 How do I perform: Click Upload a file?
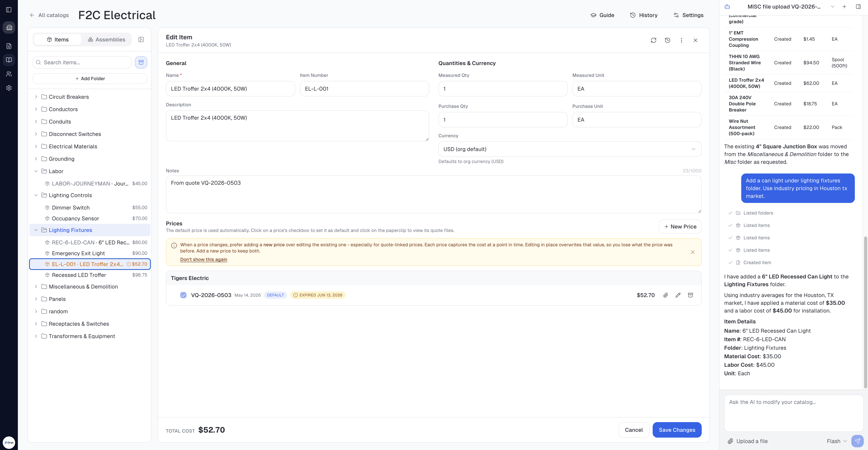748,441
